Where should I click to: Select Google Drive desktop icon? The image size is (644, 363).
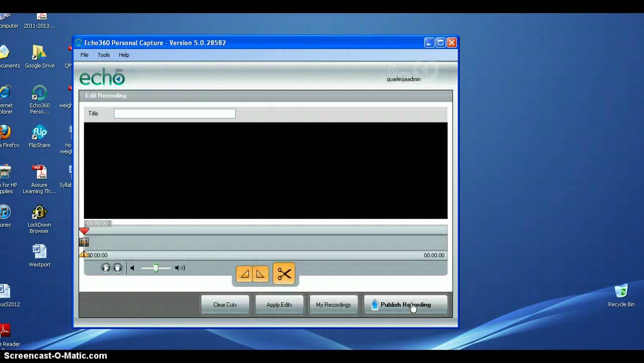tap(39, 56)
